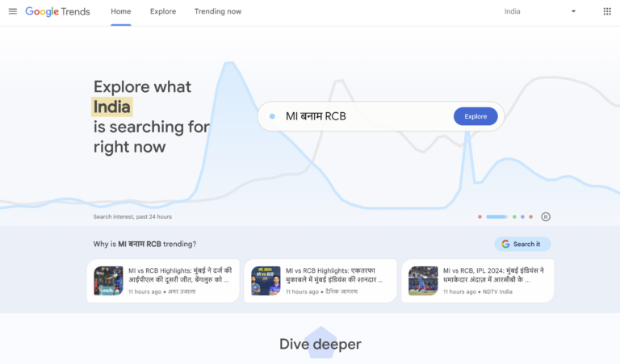This screenshot has width=620, height=364.
Task: Open the दैनिक जागरण news article card
Action: pos(320,281)
